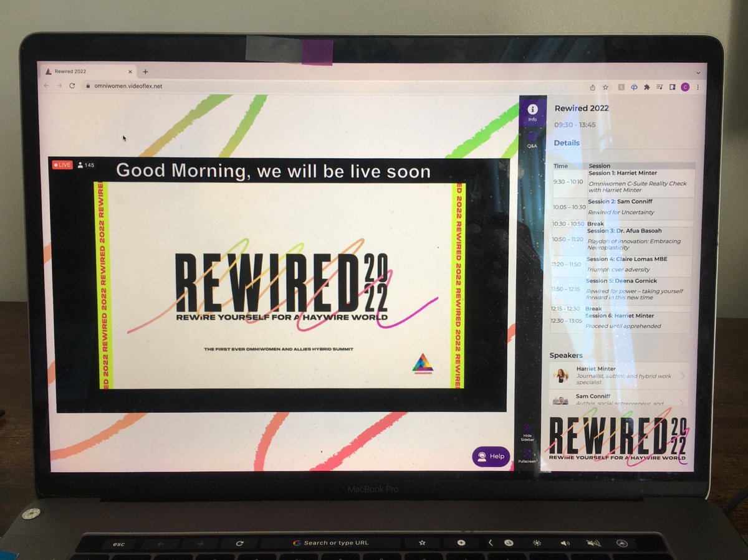This screenshot has height=560, width=748.
Task: Click the 'Session' column header
Action: coord(600,166)
